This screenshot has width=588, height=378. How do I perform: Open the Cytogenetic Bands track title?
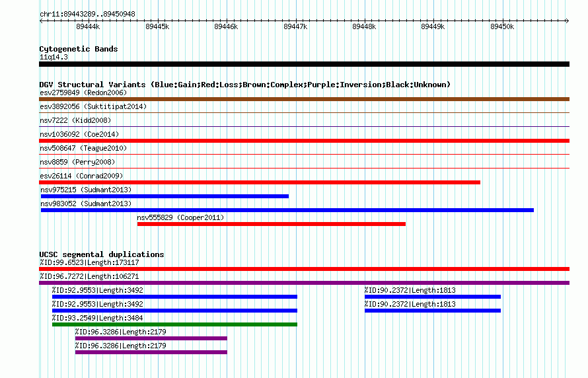pos(79,49)
